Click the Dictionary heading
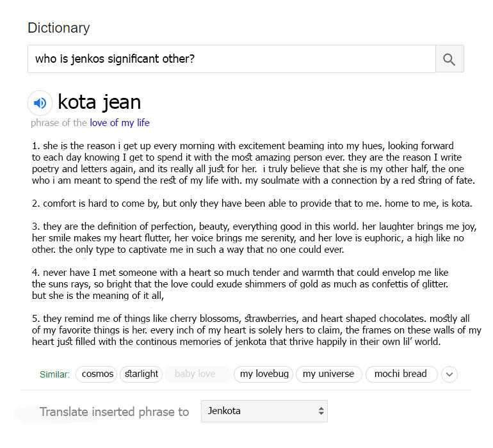This screenshot has width=493, height=448. (59, 28)
